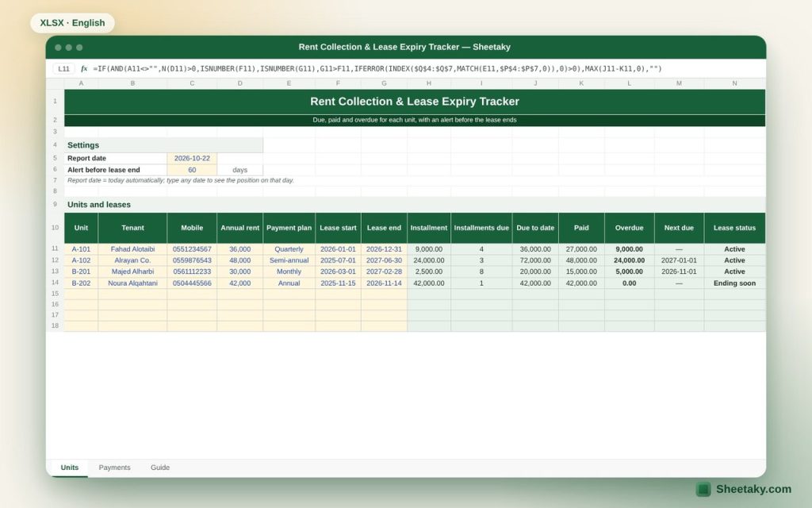The image size is (812, 508).
Task: Click the Next due header cell
Action: tap(679, 228)
